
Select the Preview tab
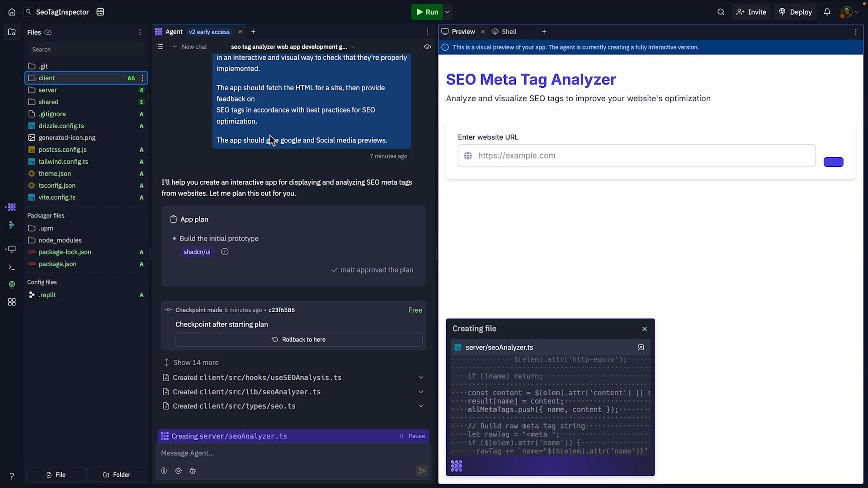(462, 32)
